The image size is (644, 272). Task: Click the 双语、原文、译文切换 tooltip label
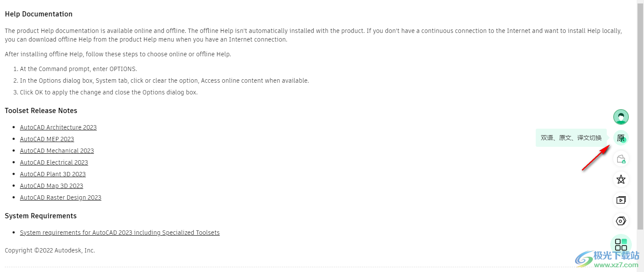coord(571,138)
